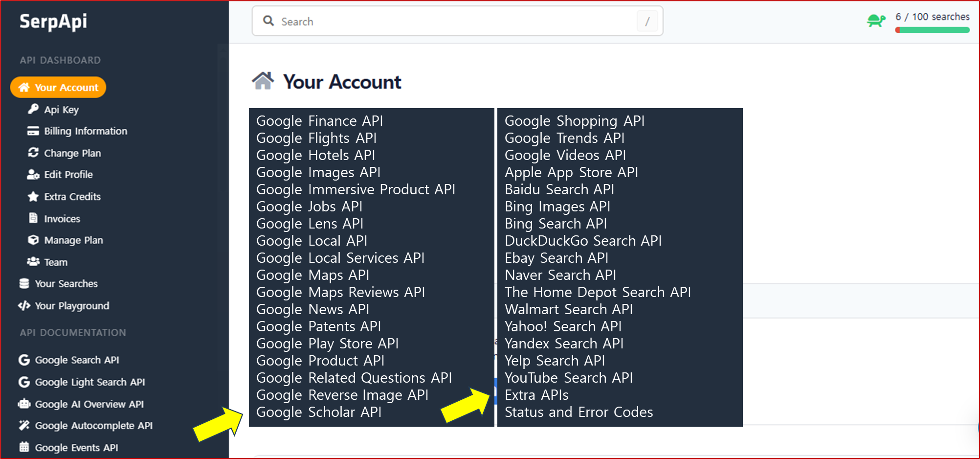Open Api Key page
This screenshot has width=980, height=459.
(x=61, y=110)
